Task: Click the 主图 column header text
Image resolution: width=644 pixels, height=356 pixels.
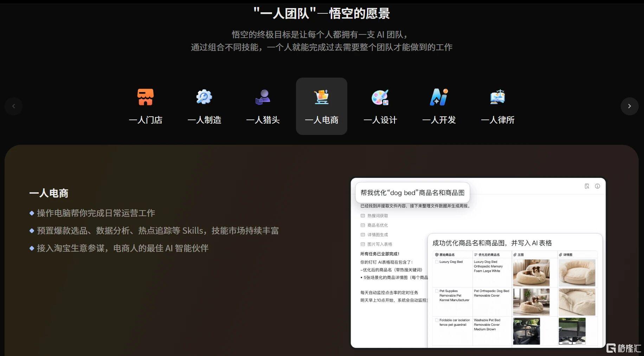Action: pyautogui.click(x=521, y=255)
